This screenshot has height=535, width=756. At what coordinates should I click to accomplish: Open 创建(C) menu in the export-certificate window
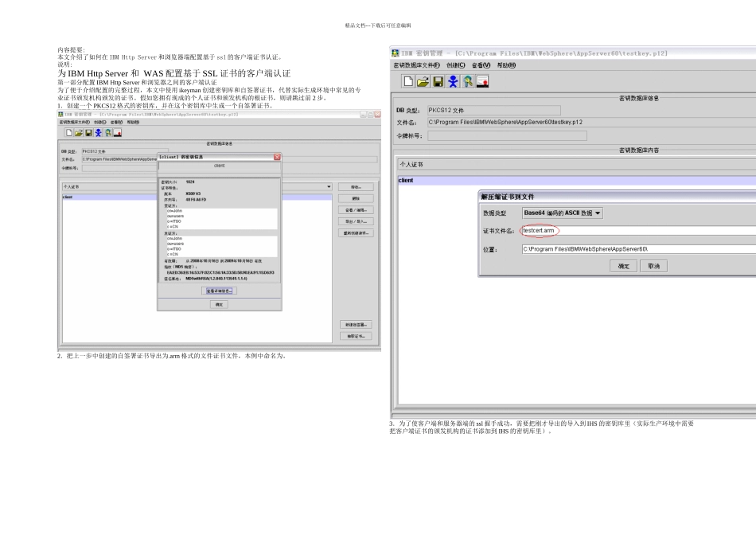point(456,65)
